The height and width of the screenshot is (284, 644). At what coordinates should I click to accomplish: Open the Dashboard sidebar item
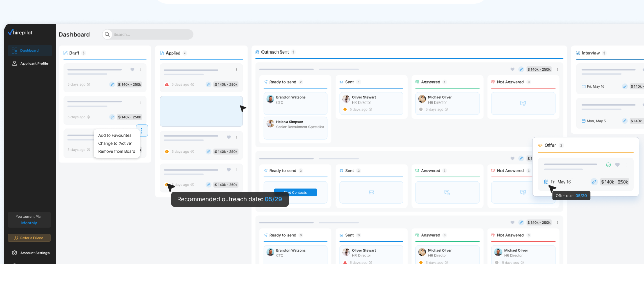(29, 50)
